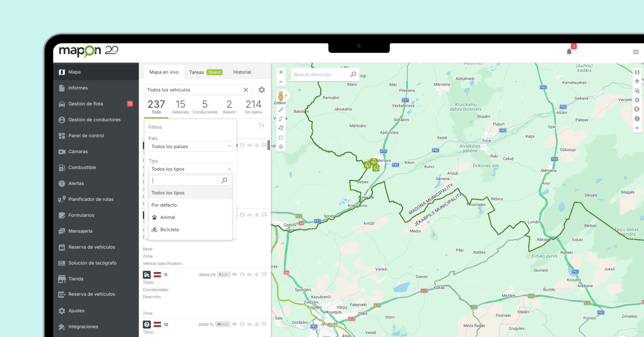Click driver icon in vehicle 11 row
This screenshot has width=644, height=337.
242,275
